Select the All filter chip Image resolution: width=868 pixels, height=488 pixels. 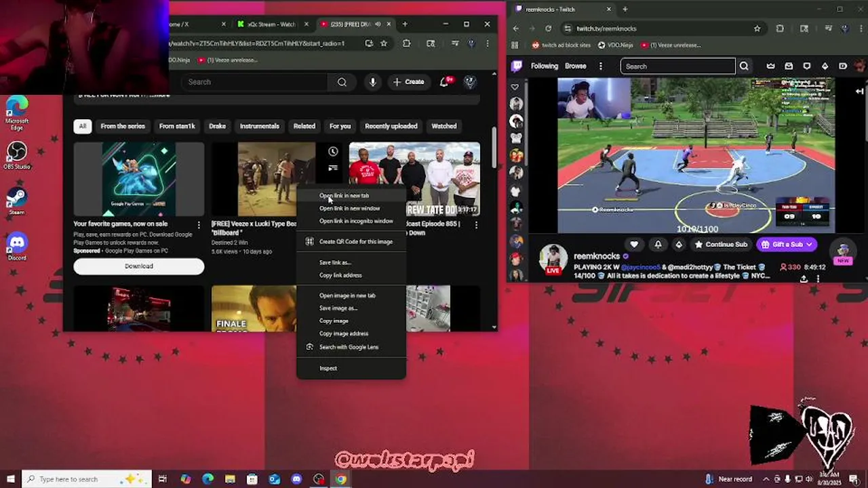[83, 126]
